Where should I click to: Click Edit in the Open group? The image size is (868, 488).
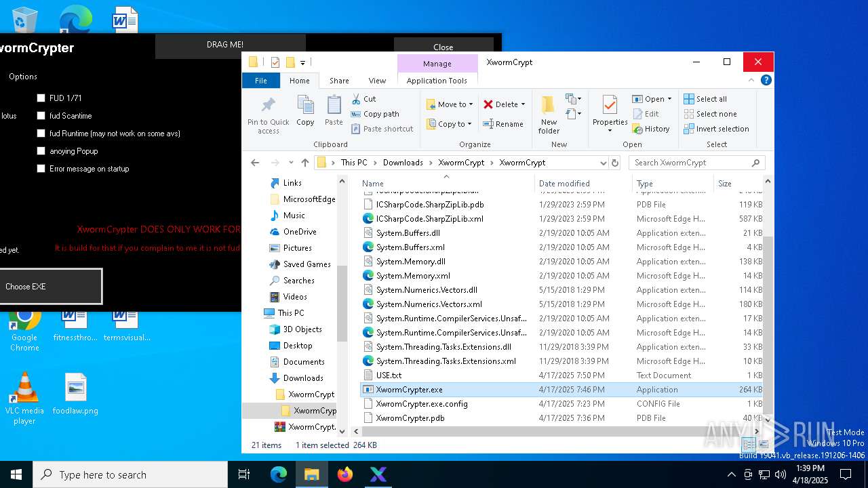[x=646, y=114]
